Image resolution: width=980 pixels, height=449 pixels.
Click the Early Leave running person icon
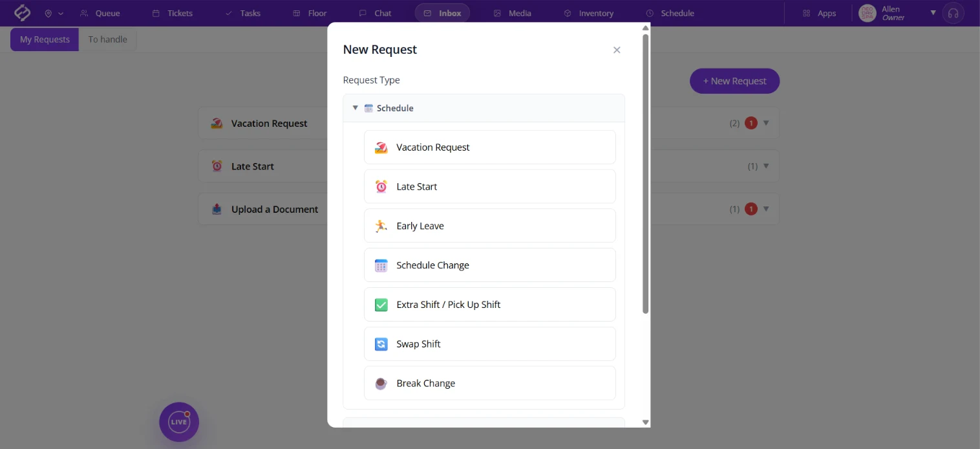(381, 226)
